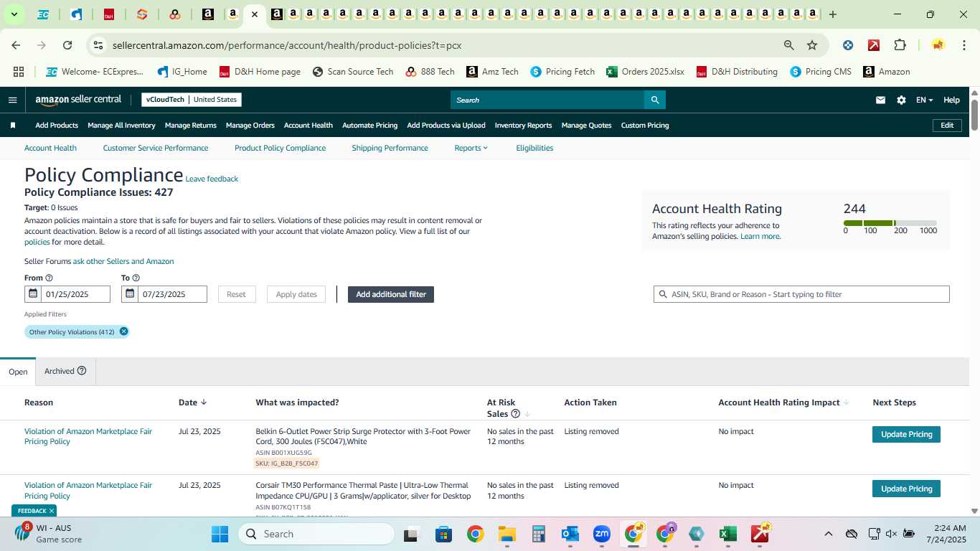This screenshot has width=980, height=551.
Task: Open the vCloudTech United States account switcher
Action: click(192, 100)
